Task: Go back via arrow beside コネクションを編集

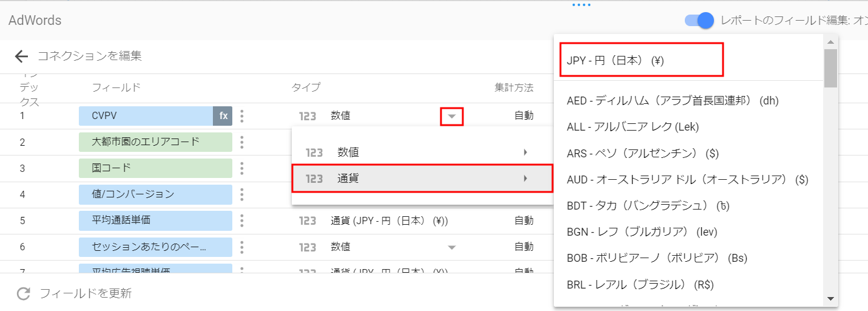Action: [22, 56]
